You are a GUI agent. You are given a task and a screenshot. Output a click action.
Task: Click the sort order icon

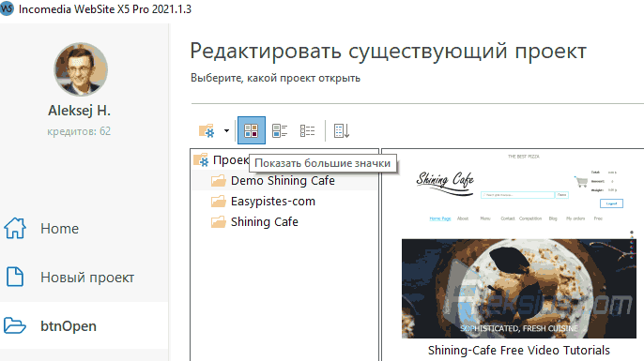(x=342, y=131)
